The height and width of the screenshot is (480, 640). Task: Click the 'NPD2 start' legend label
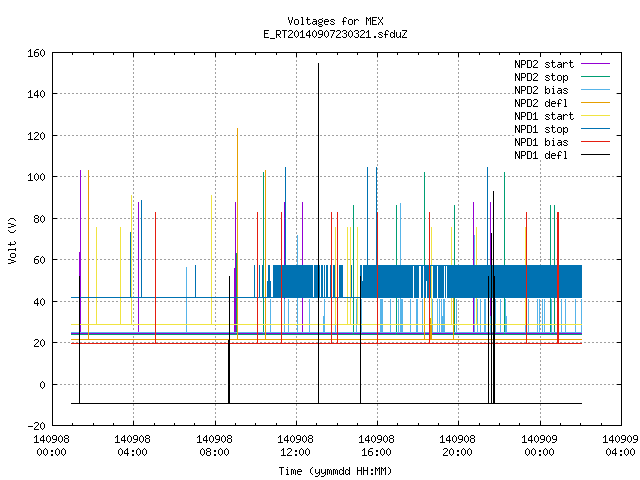click(544, 64)
